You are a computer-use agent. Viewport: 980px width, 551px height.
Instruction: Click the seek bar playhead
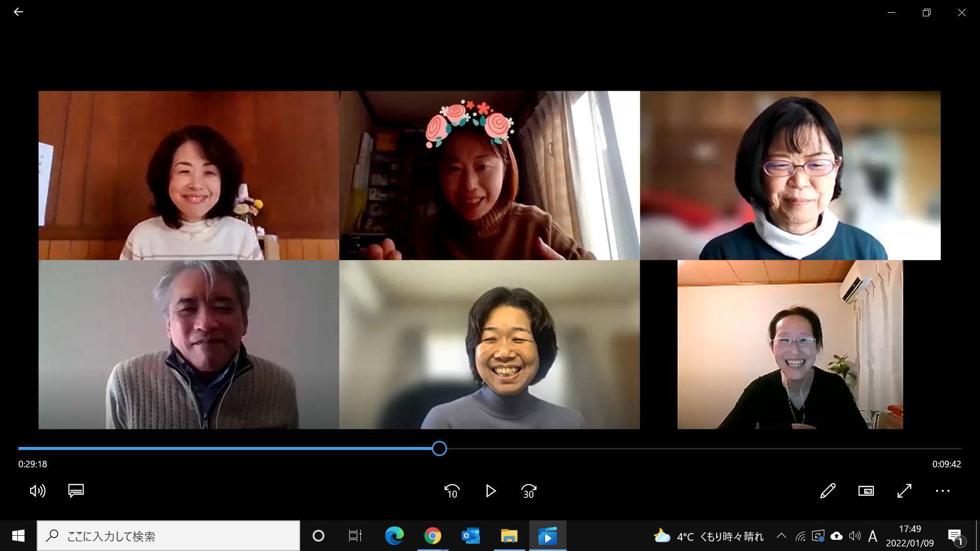coord(439,448)
